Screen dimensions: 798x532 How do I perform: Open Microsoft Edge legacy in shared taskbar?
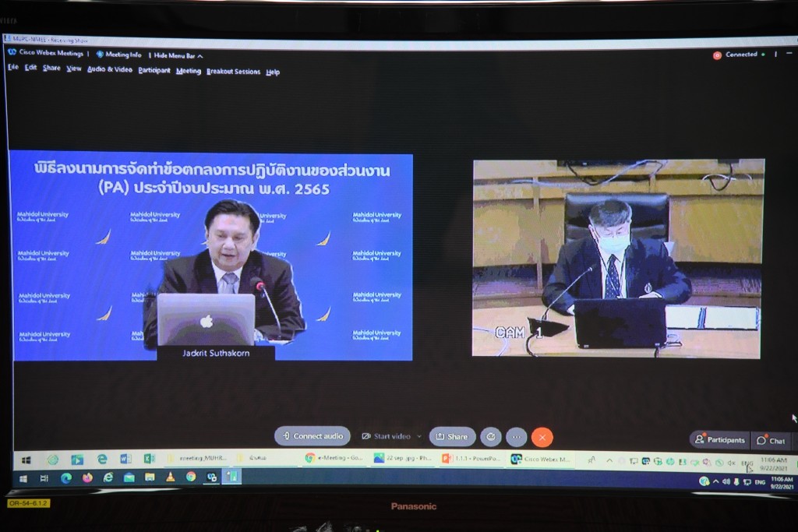point(102,460)
